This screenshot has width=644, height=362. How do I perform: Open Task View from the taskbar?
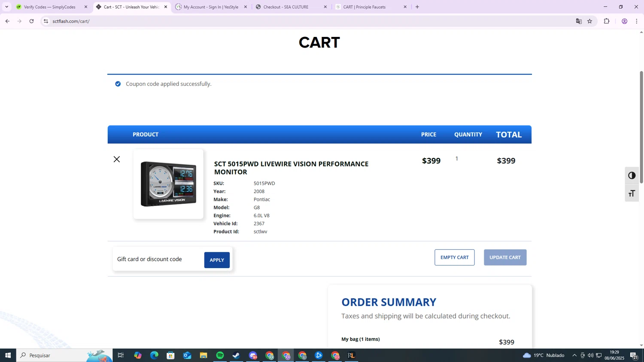(121, 355)
